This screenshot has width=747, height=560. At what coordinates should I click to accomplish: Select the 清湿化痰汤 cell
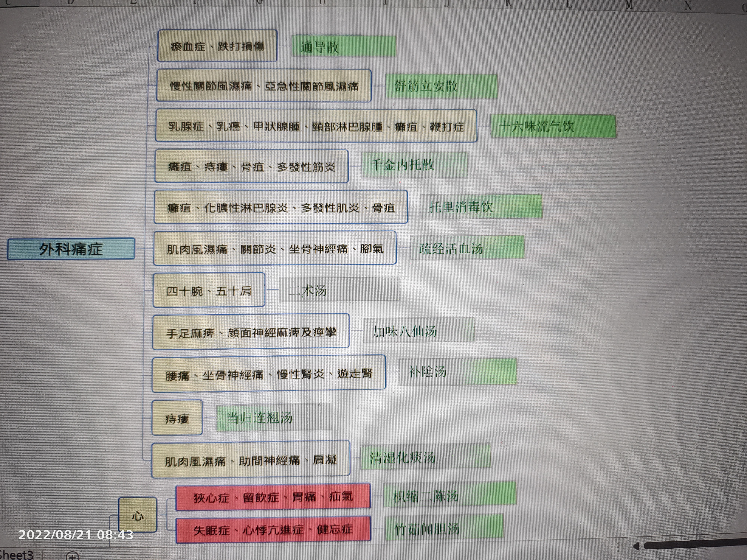[x=425, y=456]
